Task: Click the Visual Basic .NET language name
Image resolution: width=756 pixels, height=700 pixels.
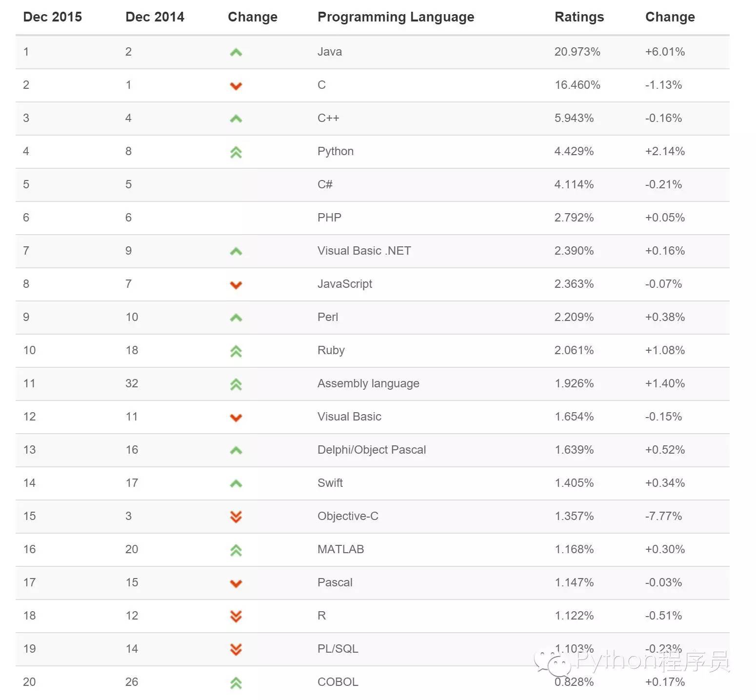Action: coord(364,251)
